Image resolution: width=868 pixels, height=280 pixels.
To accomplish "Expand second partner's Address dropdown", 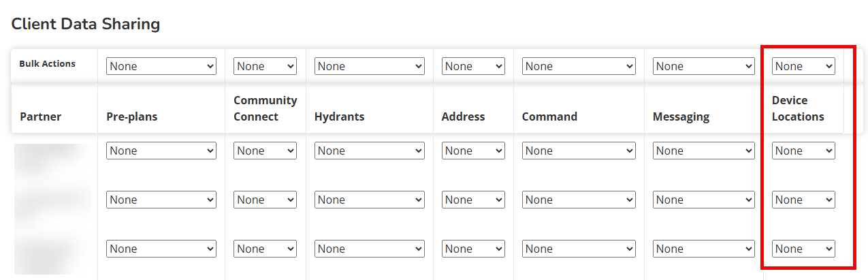I will click(x=473, y=200).
